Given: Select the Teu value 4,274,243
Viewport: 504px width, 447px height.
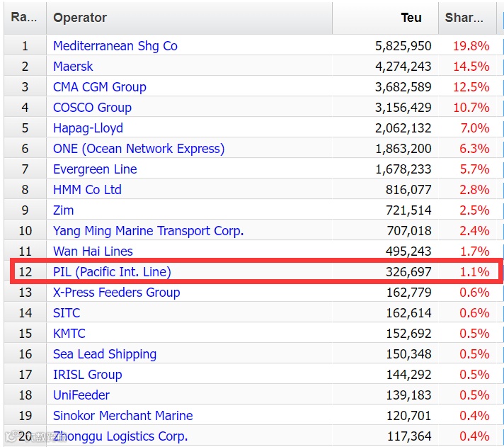Looking at the screenshot, I should tap(403, 67).
